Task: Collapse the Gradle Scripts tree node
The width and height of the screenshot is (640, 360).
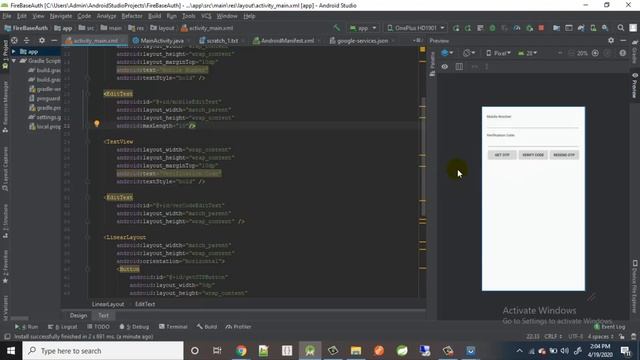Action: [13, 61]
